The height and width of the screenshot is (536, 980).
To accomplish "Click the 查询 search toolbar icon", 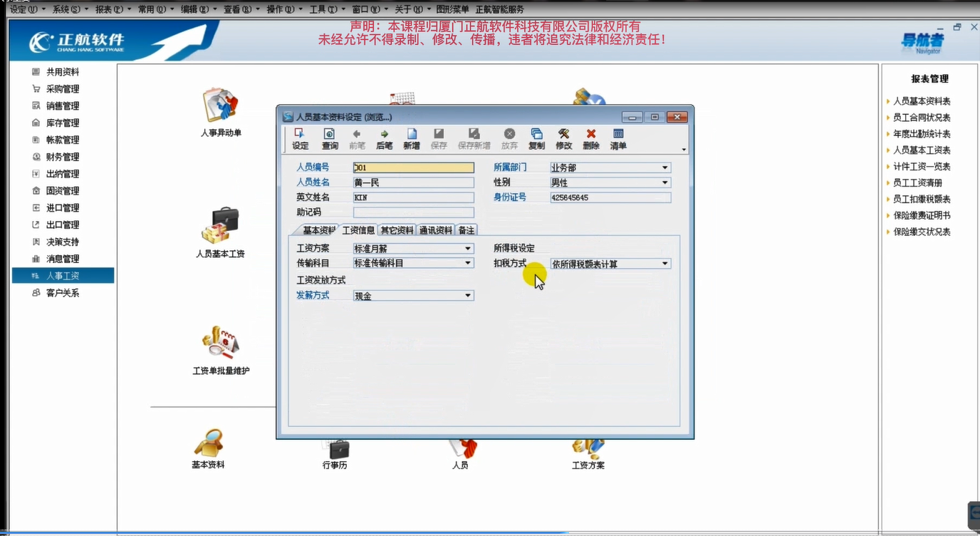I will click(330, 139).
